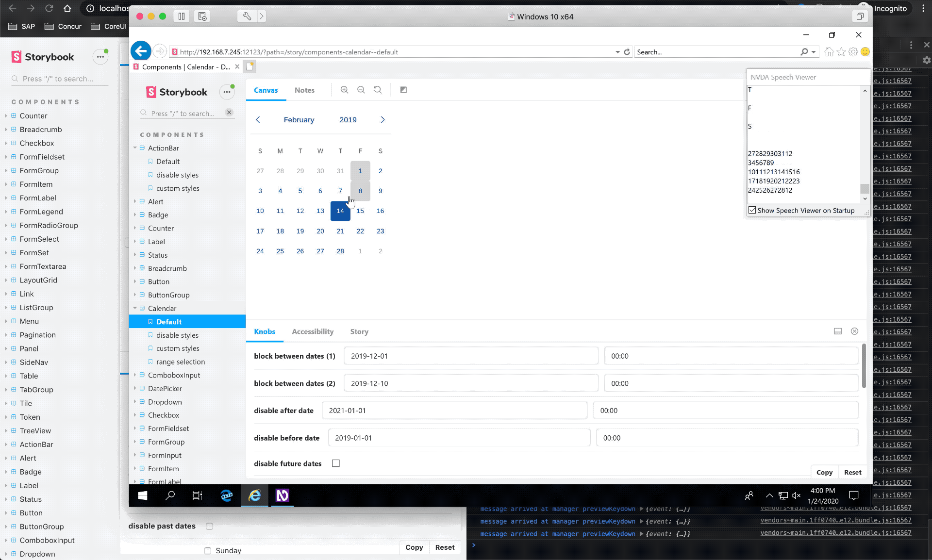This screenshot has width=932, height=560.
Task: Expand FormSelect in background Storybook sidebar
Action: pos(6,239)
